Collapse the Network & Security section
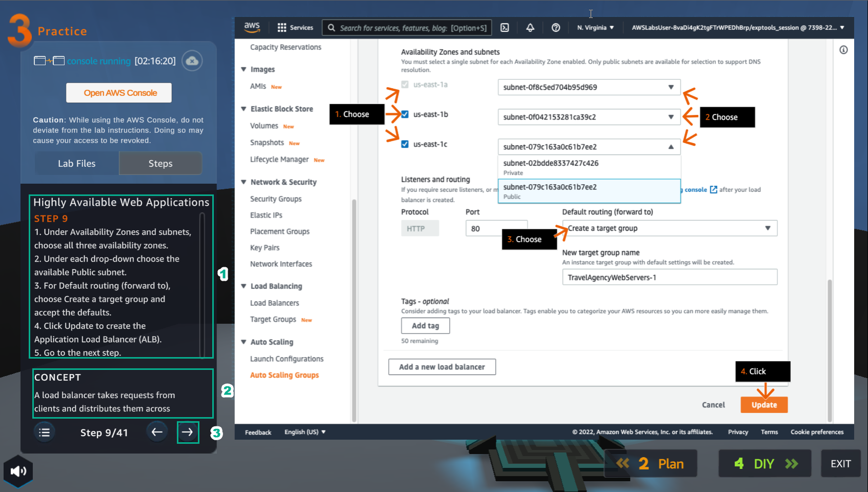Viewport: 868px width, 492px height. pyautogui.click(x=244, y=182)
